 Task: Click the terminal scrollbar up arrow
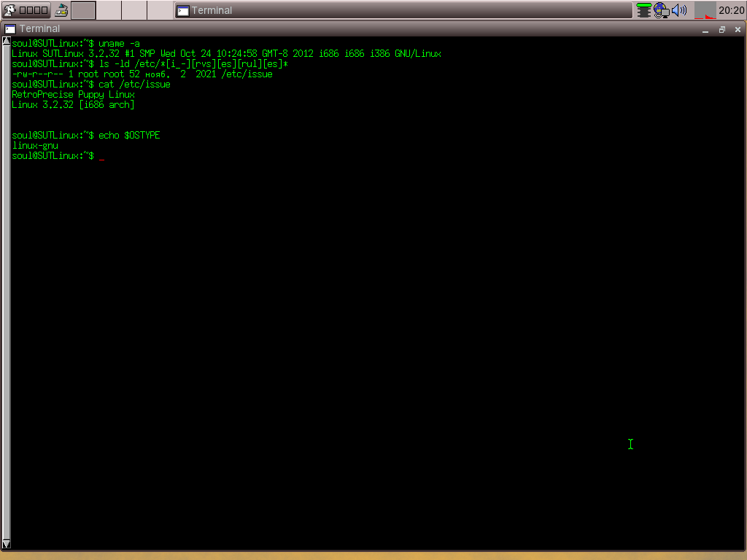tap(6, 42)
